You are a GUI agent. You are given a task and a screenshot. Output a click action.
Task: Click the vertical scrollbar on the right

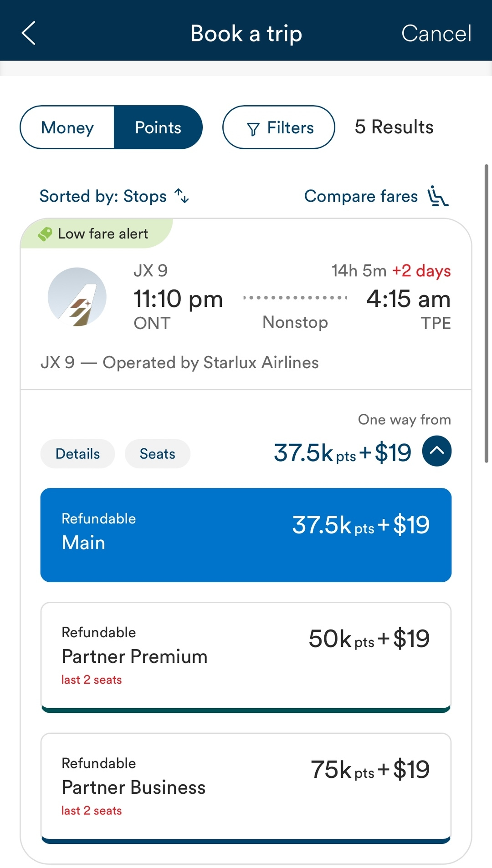[x=486, y=314]
